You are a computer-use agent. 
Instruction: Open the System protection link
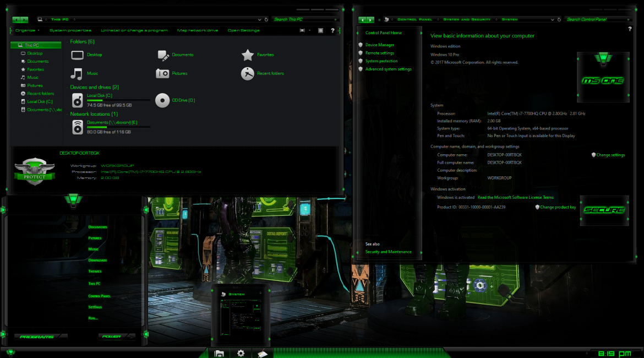381,61
